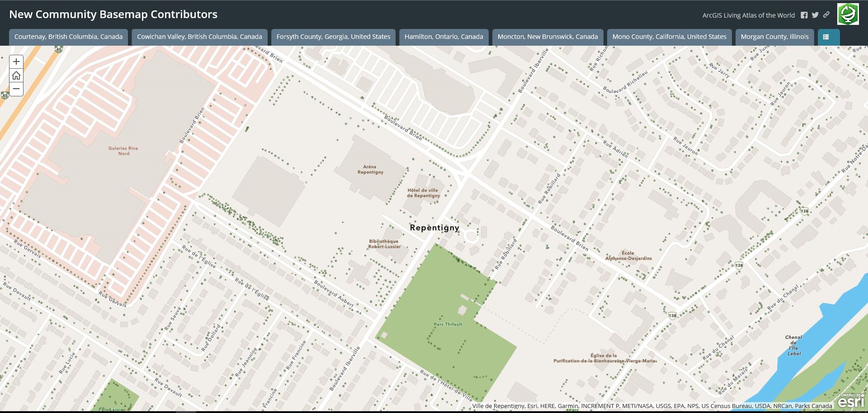
Task: Open Forsyth County, Georgia tab
Action: [333, 37]
